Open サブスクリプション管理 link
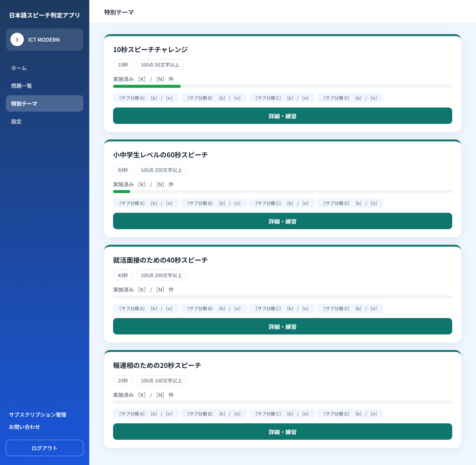 [x=38, y=415]
